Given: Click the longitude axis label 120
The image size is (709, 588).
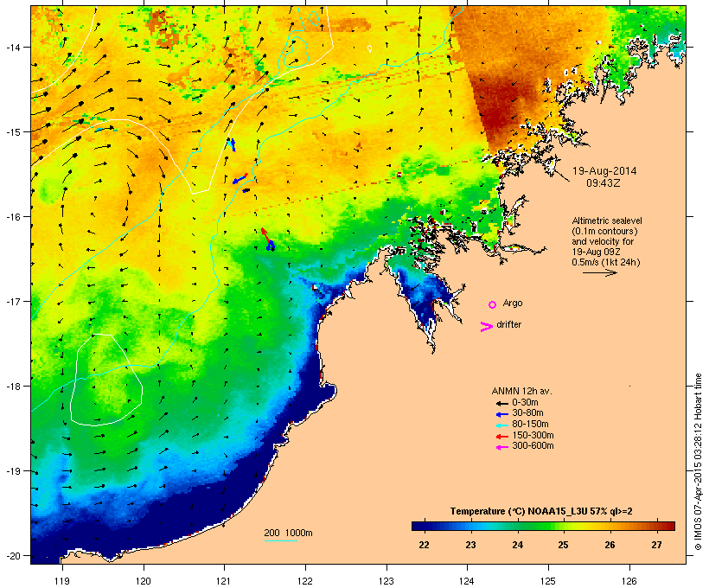Looking at the screenshot, I should (x=144, y=581).
